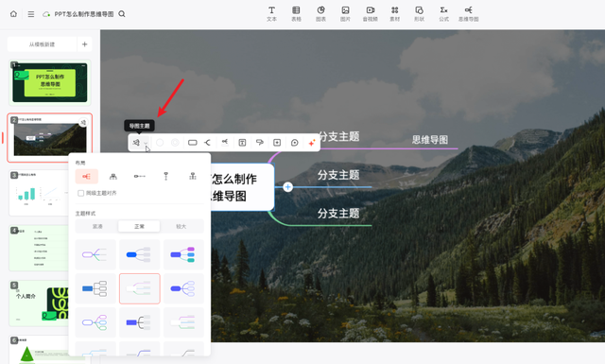Open slide 5 个人简介 thumbnail
605x364 pixels.
pos(39,303)
